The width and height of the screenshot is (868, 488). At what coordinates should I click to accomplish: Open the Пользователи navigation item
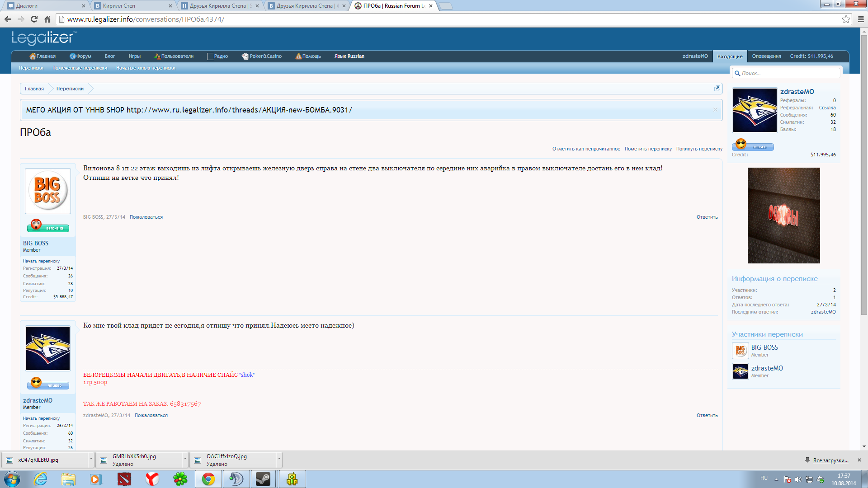coord(174,56)
